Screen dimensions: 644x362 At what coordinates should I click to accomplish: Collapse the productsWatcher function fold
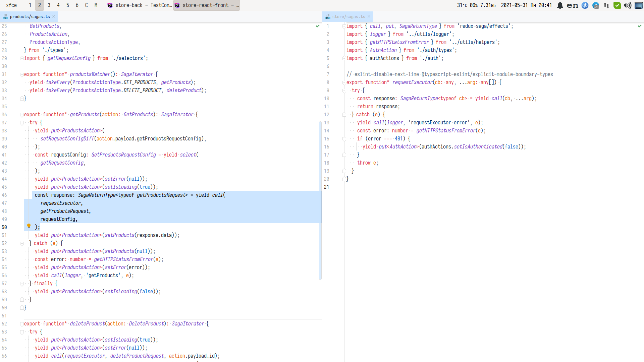(x=22, y=74)
